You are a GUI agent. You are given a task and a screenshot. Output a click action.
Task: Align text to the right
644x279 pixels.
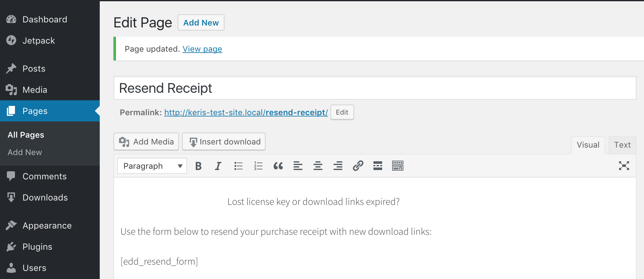(338, 166)
